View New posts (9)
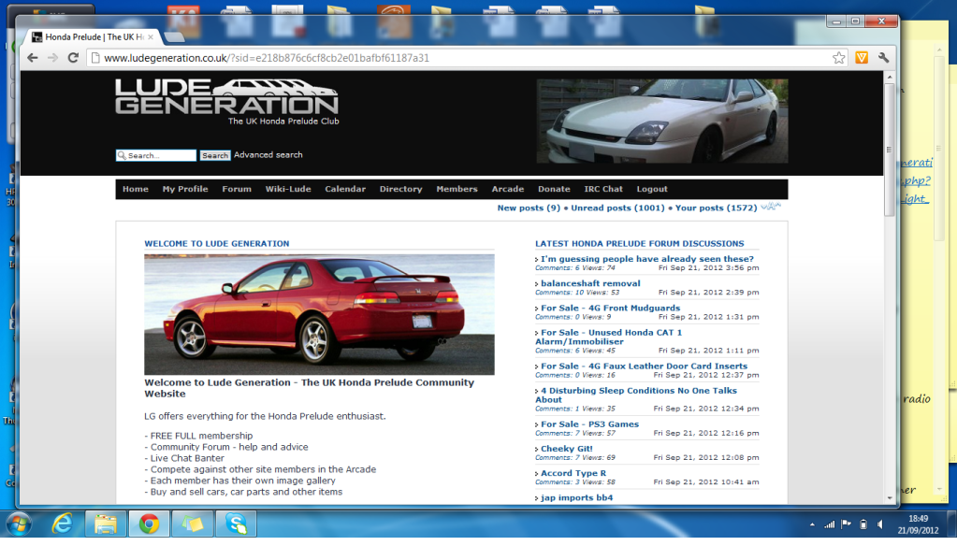The image size is (957, 560). coord(529,208)
